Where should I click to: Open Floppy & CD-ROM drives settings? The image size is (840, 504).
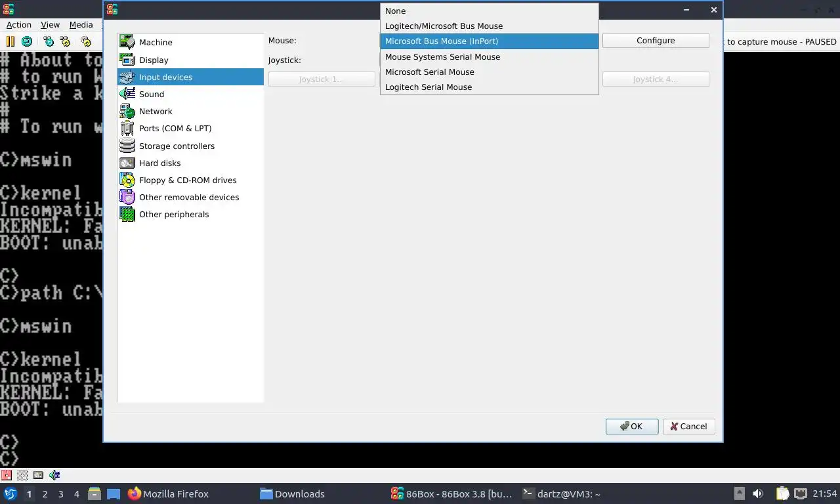point(190,180)
